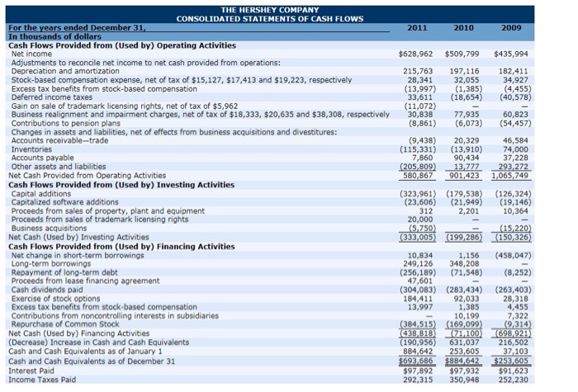Click the Business realignment and impairment charges label

pyautogui.click(x=200, y=115)
